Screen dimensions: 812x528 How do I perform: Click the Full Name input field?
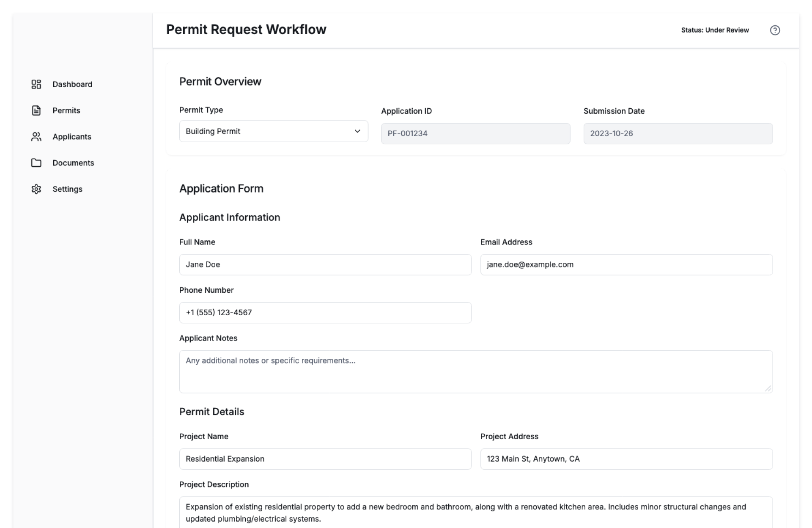(325, 264)
